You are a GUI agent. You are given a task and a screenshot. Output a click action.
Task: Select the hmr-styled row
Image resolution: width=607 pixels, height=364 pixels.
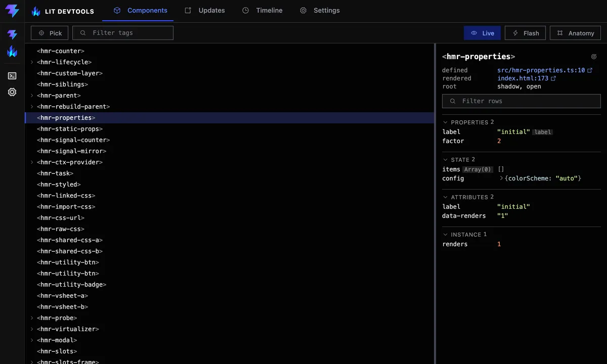click(230, 185)
